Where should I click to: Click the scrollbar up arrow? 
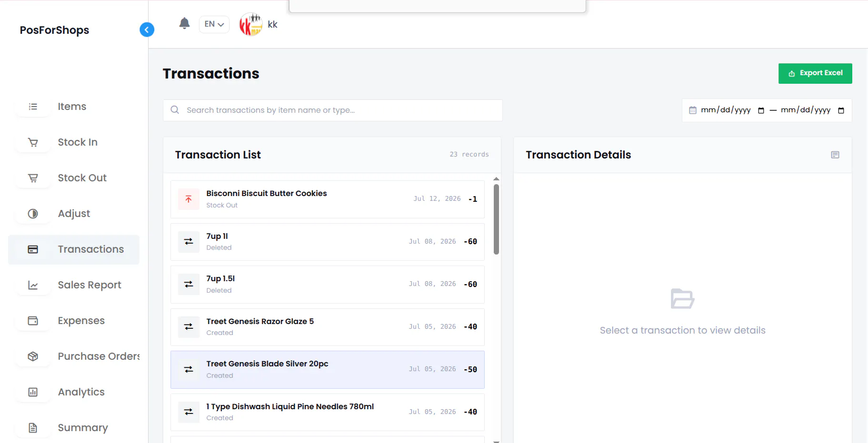point(496,179)
